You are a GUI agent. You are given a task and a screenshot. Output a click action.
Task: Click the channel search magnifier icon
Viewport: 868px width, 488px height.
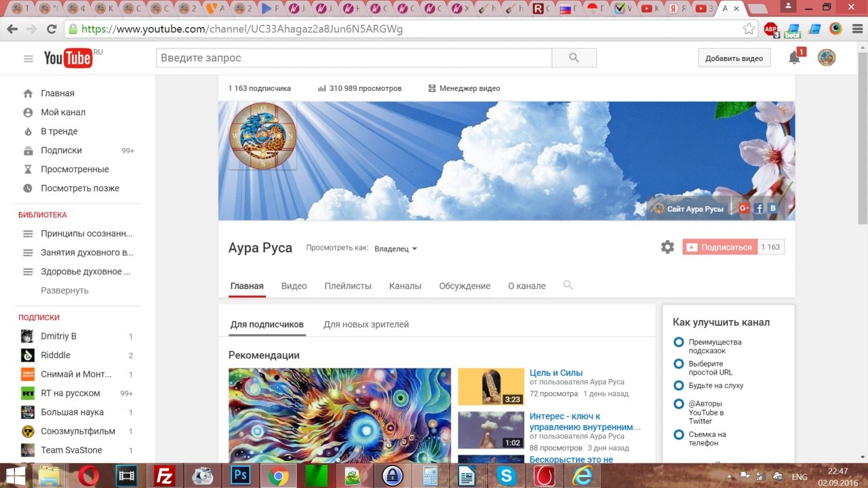568,286
